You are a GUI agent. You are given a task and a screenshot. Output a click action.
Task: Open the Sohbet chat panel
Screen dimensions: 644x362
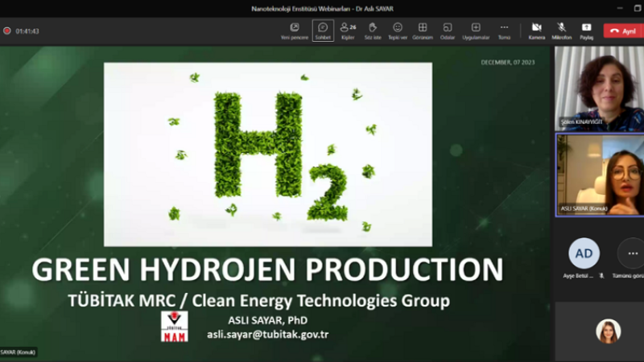pos(323,31)
